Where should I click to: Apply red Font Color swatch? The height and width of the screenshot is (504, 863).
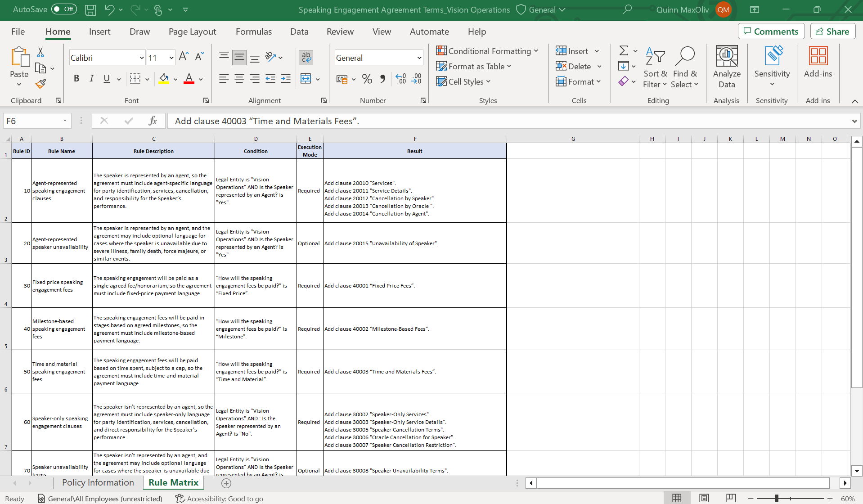pos(189,79)
